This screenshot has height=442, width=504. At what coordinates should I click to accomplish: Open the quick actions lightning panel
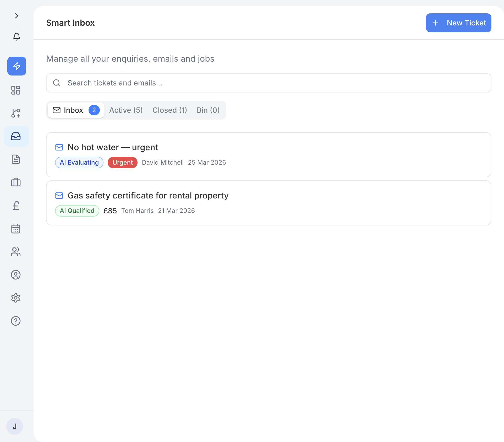17,66
